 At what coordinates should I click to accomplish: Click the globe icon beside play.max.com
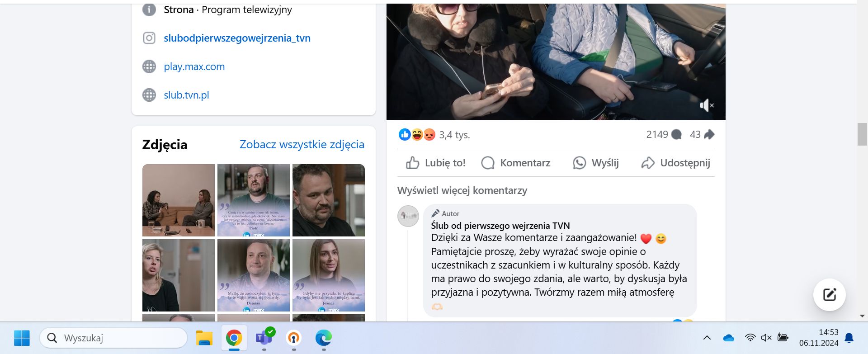coord(149,66)
